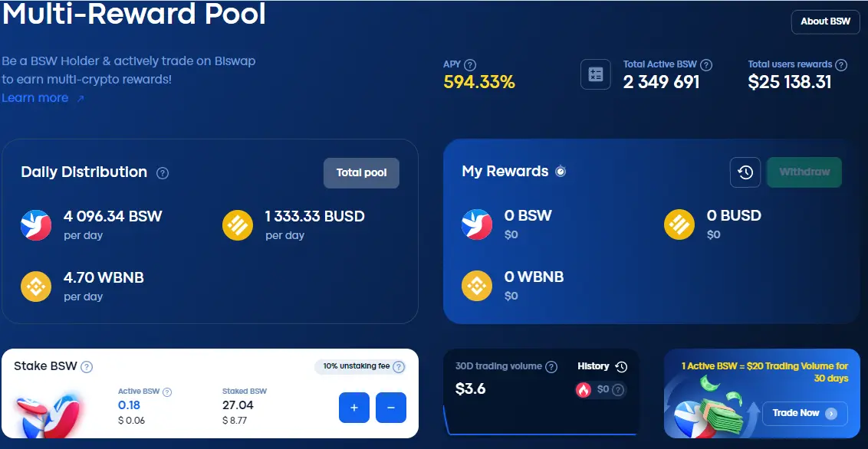The height and width of the screenshot is (449, 868).
Task: Select the Total pool button
Action: [x=361, y=173]
